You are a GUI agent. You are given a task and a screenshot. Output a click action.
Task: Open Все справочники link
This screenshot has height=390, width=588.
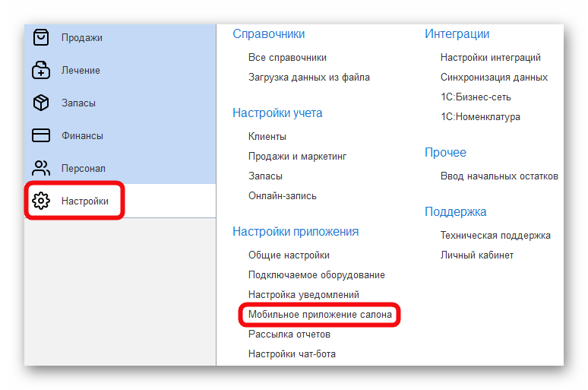pyautogui.click(x=287, y=57)
